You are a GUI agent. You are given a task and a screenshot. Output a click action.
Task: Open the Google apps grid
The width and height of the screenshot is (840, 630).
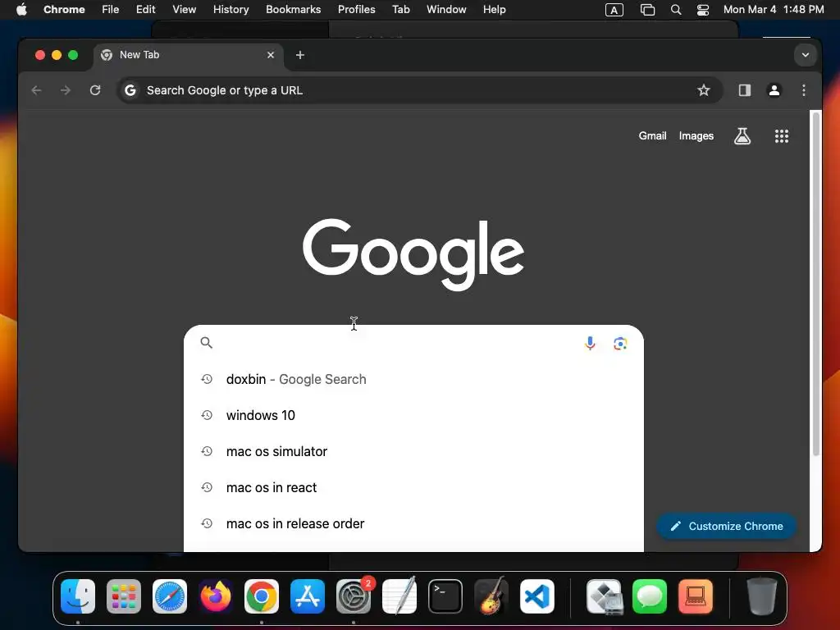(x=782, y=136)
